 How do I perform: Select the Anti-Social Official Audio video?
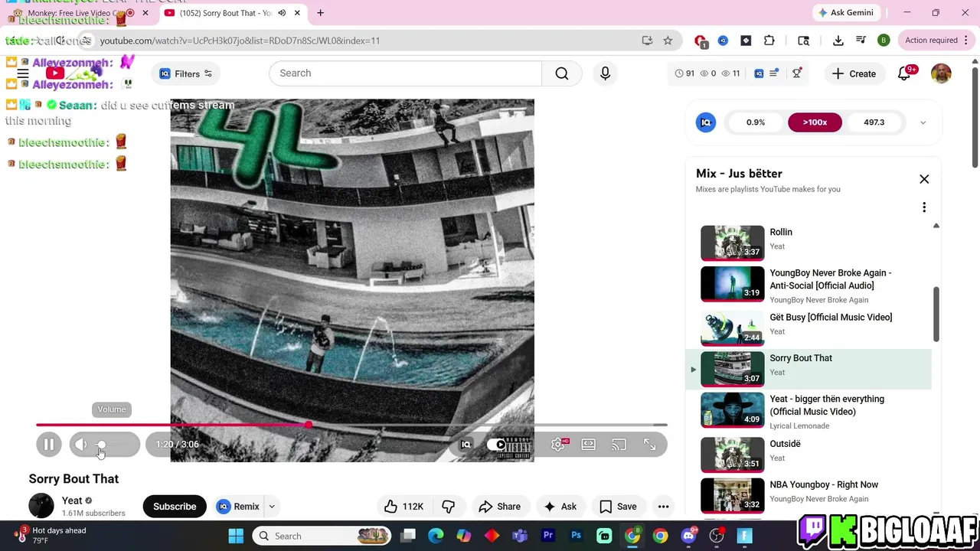(808, 285)
